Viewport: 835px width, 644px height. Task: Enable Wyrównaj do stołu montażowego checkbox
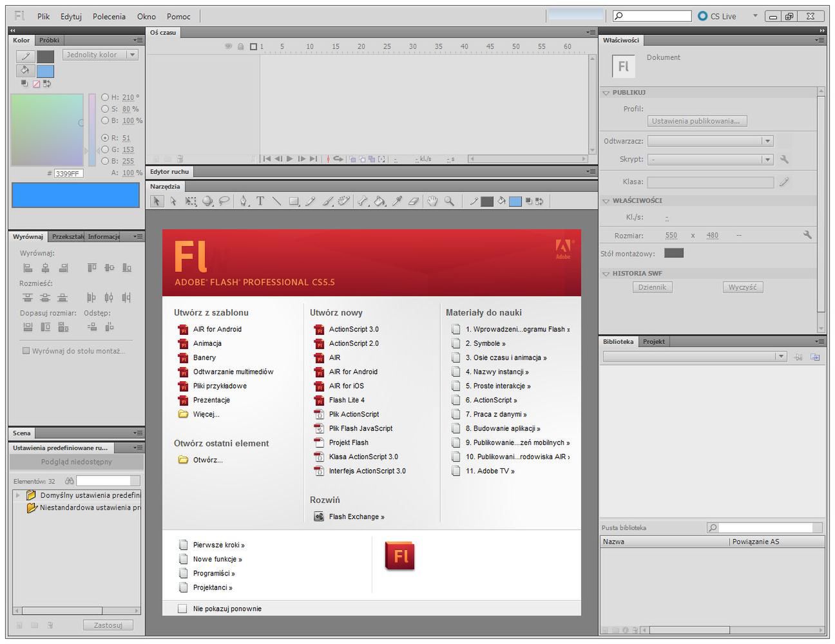click(26, 351)
